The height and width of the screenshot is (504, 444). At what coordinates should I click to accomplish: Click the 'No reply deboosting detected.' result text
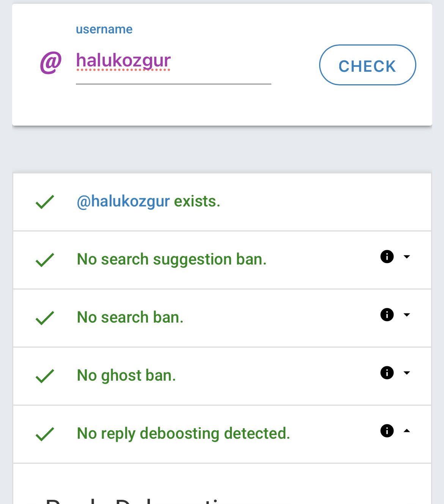(183, 433)
